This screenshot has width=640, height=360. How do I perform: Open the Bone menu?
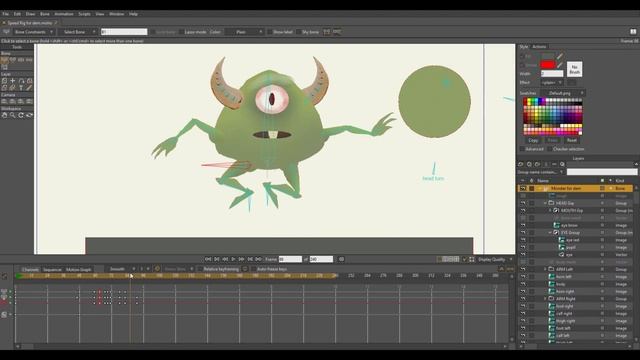(44, 14)
